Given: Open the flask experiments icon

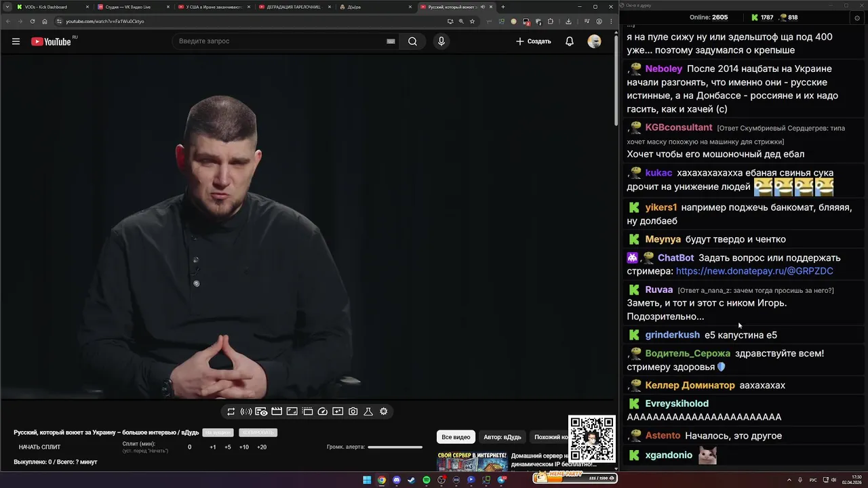Looking at the screenshot, I should 368,411.
